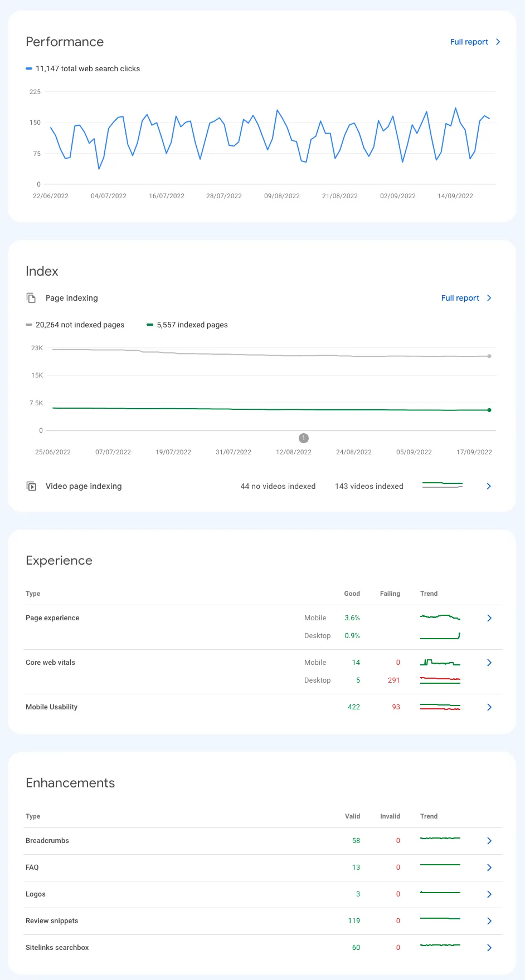The width and height of the screenshot is (525, 980).
Task: Click the 5,557 indexed pages legend
Action: 187,325
